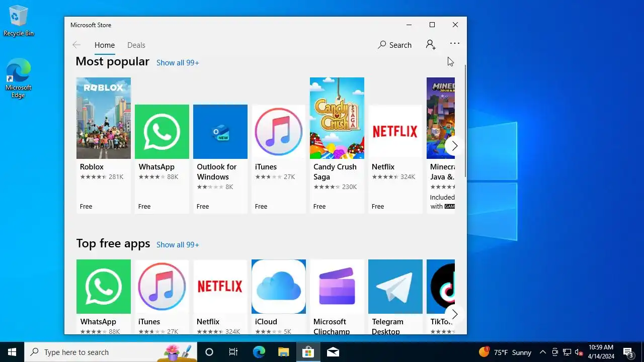Show all 99+ Most popular apps
Screen dimensions: 644x362
pyautogui.click(x=178, y=62)
